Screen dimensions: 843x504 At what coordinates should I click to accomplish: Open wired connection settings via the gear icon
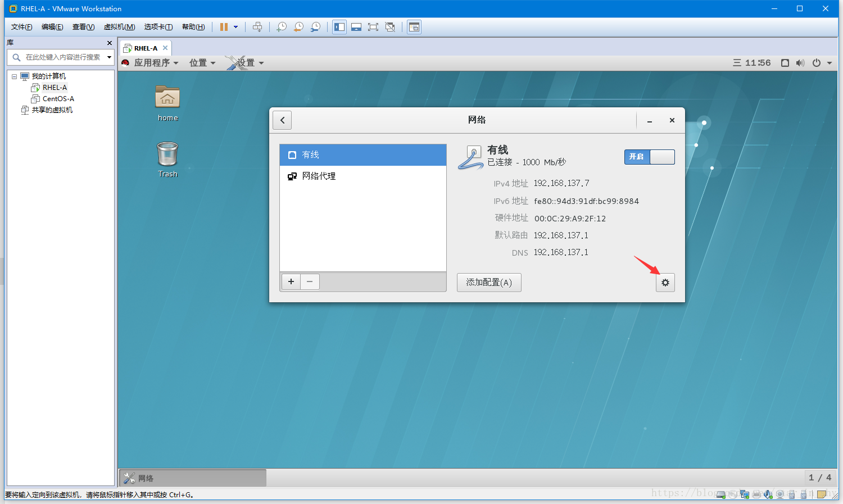click(x=665, y=283)
